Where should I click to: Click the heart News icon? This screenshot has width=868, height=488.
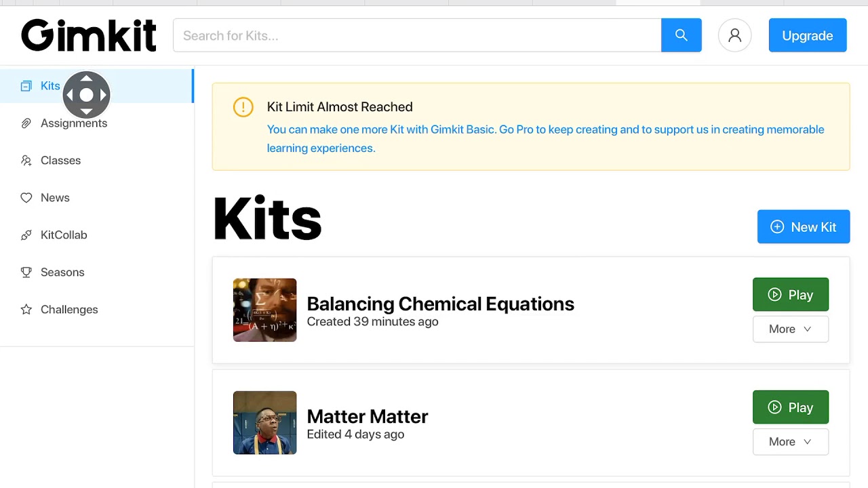click(x=26, y=198)
